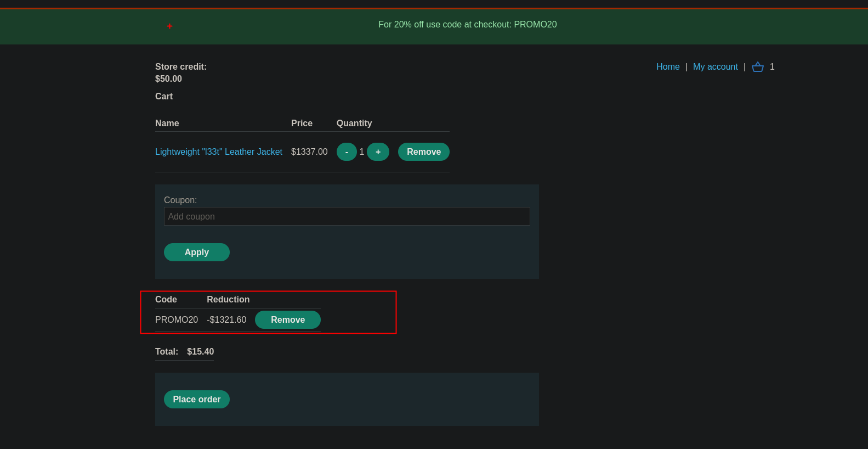Click the Place order button
This screenshot has height=449, width=868.
pyautogui.click(x=196, y=400)
